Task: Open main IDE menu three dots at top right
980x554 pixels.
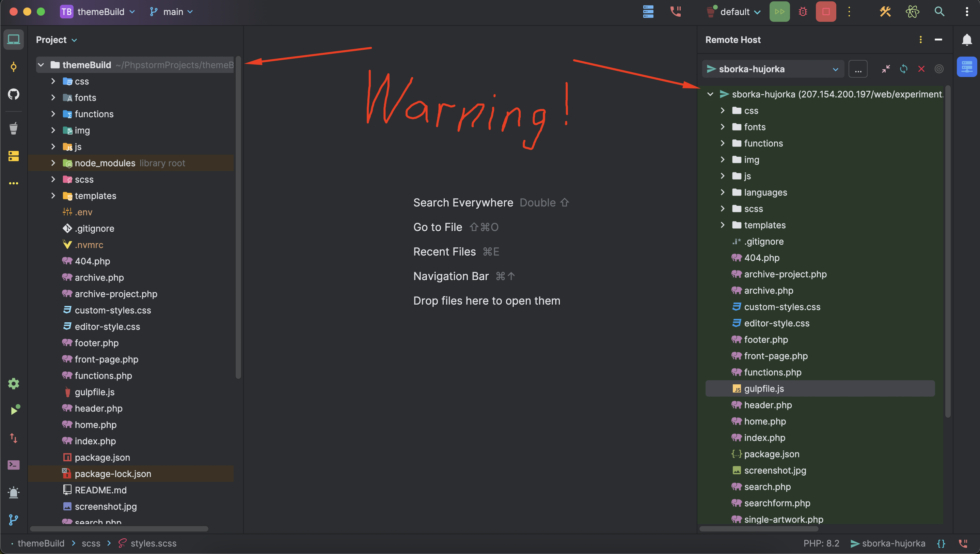Action: [x=967, y=12]
